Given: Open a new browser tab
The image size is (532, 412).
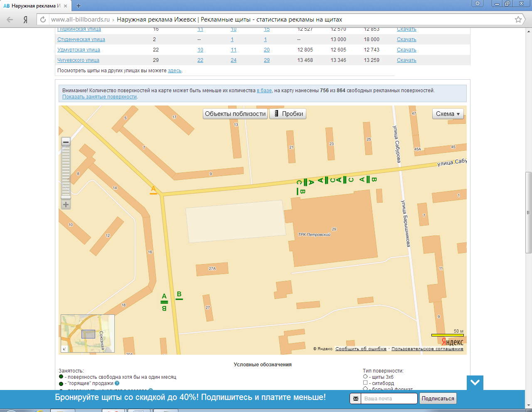Looking at the screenshot, I should 79,6.
